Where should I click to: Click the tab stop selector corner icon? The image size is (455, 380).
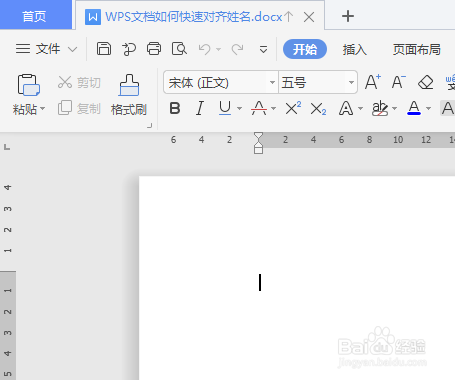click(7, 147)
